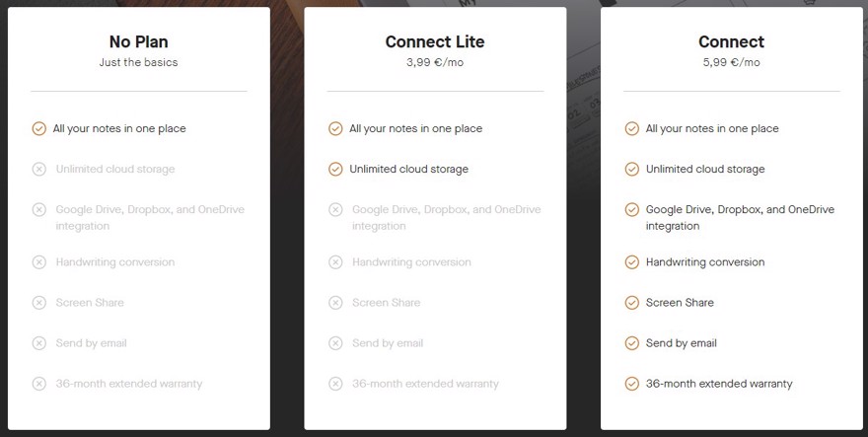Click checkmark icon for Connect Screen Share
This screenshot has width=868, height=437.
[631, 303]
